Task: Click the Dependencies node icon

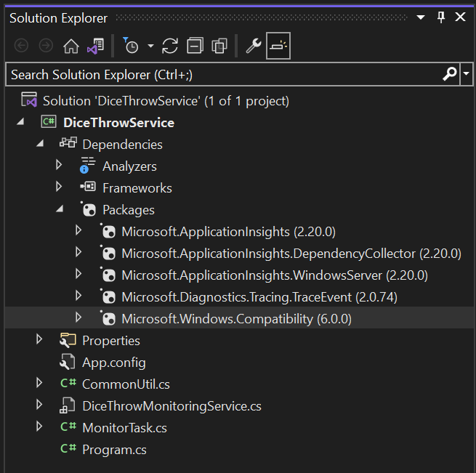Action: [x=68, y=142]
